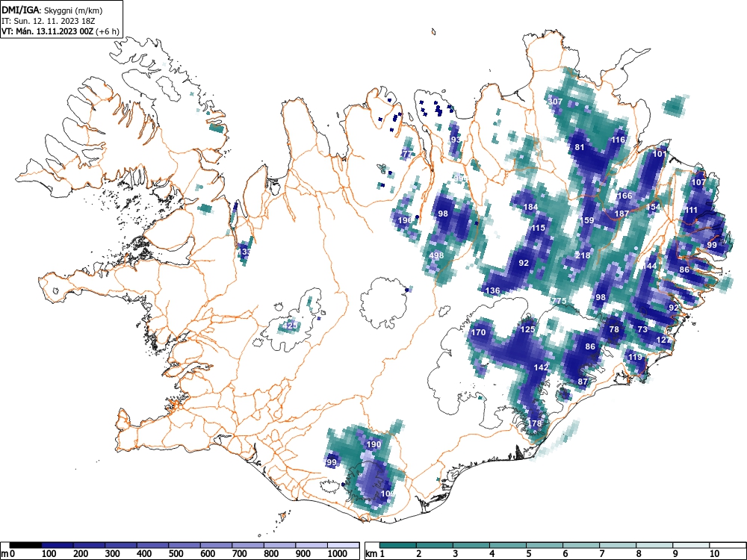Click the teal legend segment between 5 and 6
Screen dimensions: 747x560
click(x=545, y=545)
